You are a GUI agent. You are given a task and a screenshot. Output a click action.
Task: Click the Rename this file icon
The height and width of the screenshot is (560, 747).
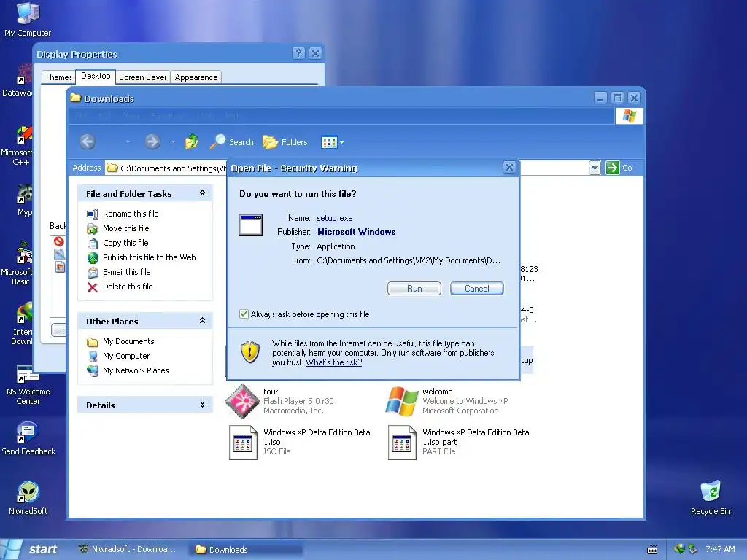(x=93, y=214)
